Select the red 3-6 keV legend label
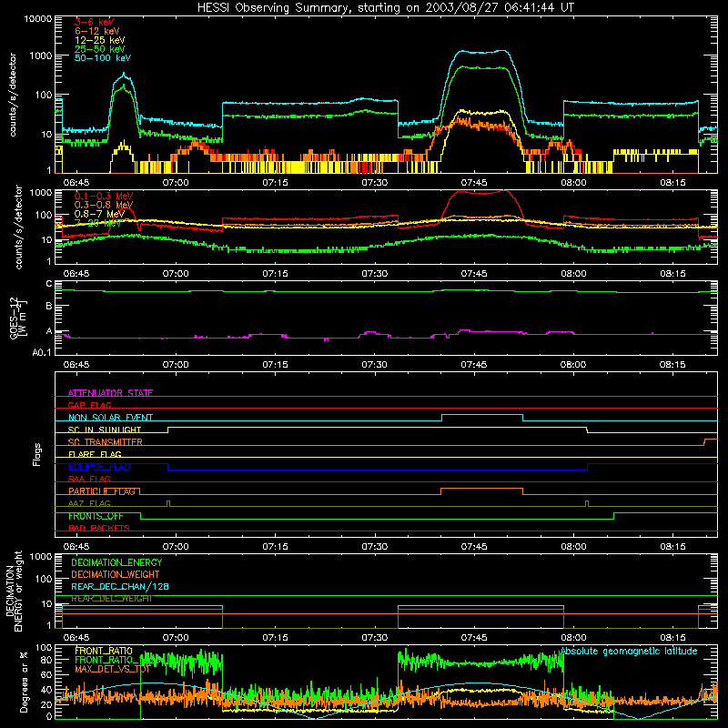728x728 pixels. tap(94, 22)
